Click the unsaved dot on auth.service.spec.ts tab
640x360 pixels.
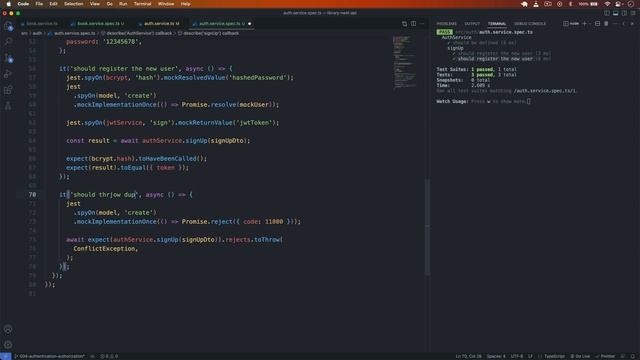click(249, 24)
